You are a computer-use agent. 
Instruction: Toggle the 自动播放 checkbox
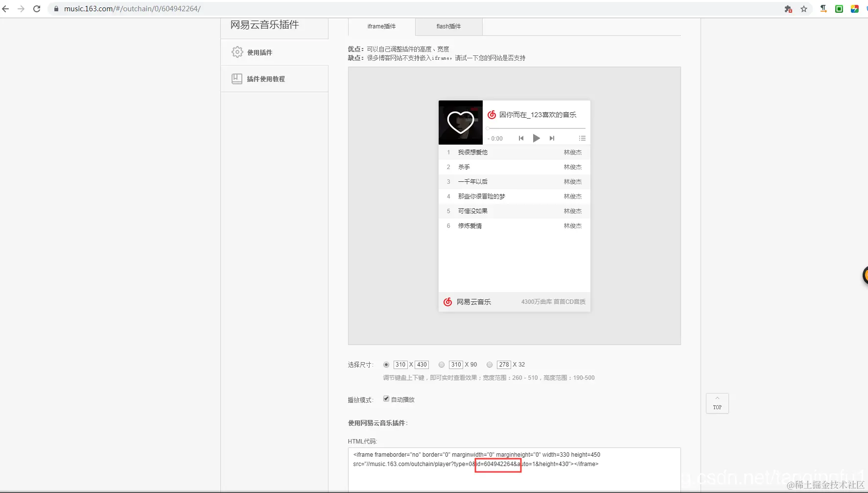(386, 399)
